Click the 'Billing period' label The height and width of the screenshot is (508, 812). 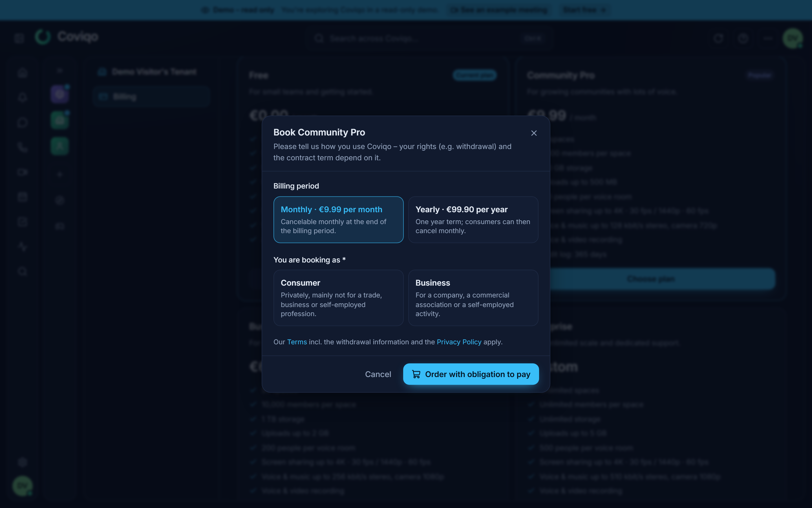coord(296,186)
